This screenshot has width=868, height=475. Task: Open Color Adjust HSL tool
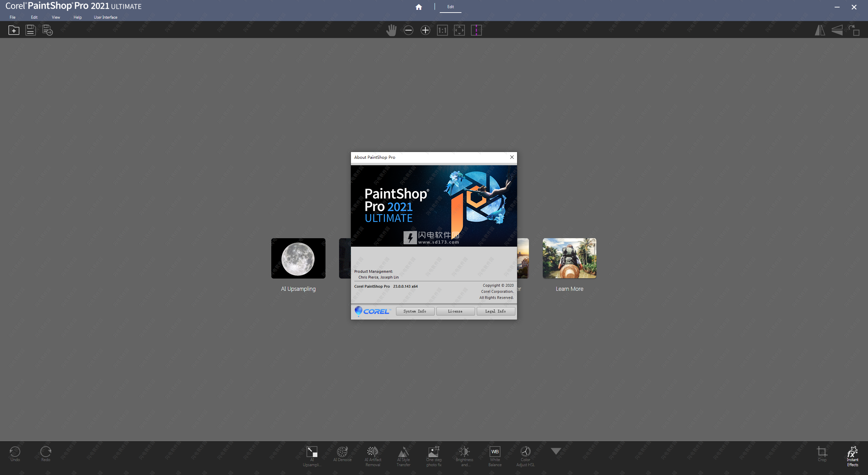(x=526, y=456)
